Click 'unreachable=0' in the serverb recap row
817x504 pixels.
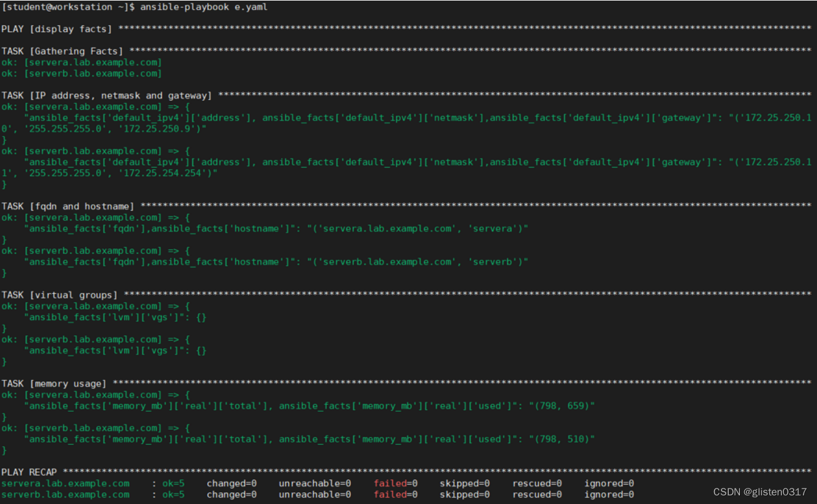tap(314, 495)
